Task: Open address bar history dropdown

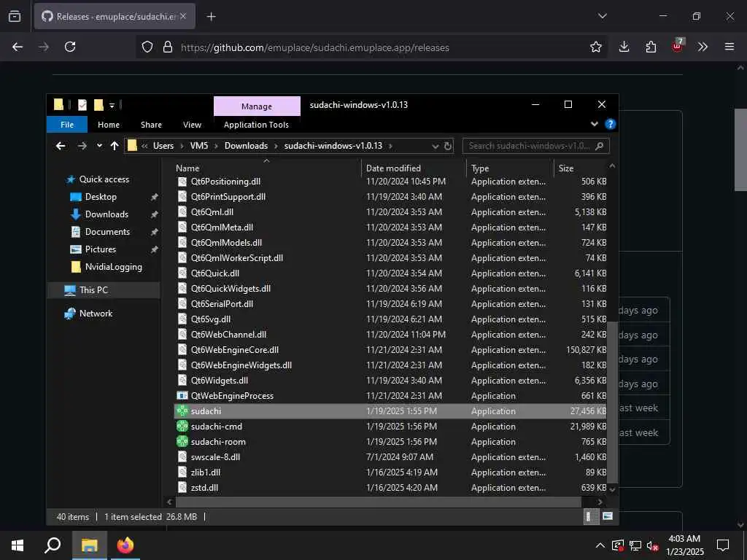Action: (x=435, y=146)
